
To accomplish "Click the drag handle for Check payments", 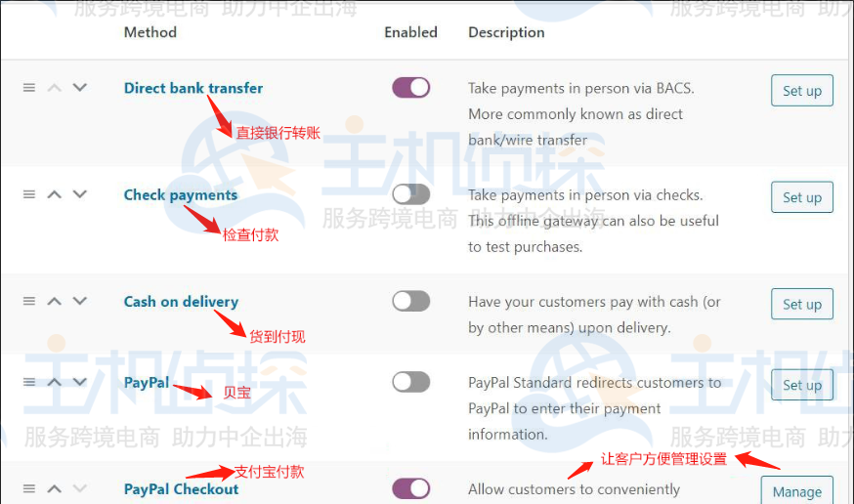I will click(29, 194).
